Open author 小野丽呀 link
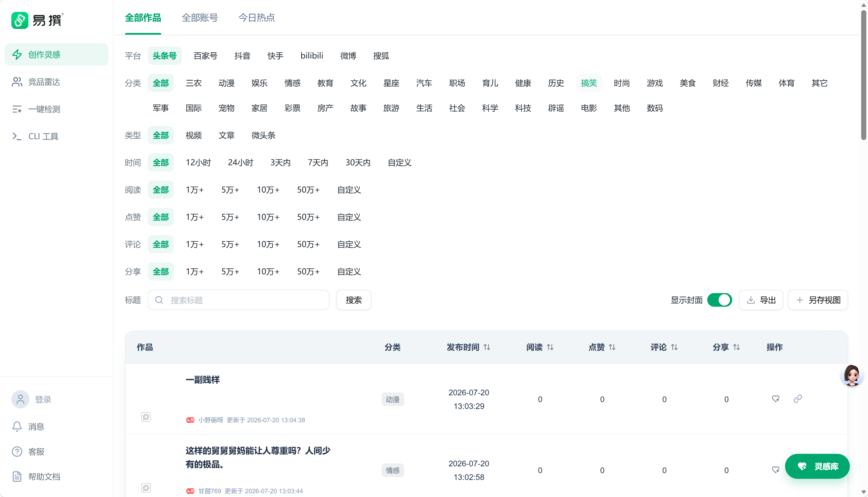The image size is (868, 497). 210,420
